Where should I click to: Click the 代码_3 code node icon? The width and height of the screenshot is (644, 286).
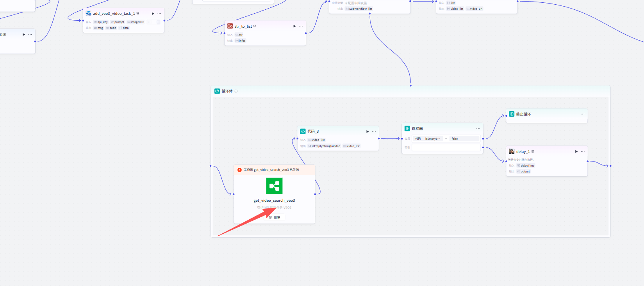coord(303,131)
